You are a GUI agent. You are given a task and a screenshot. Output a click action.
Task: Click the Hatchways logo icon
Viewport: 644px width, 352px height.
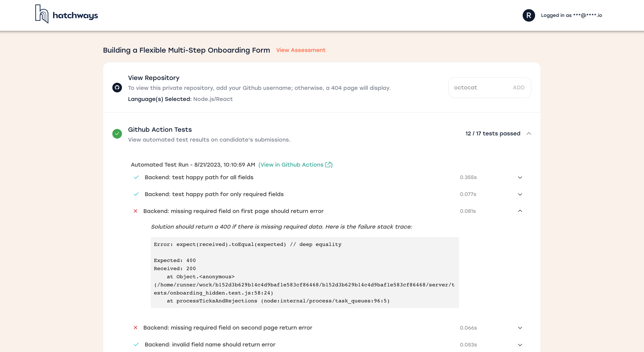click(42, 14)
